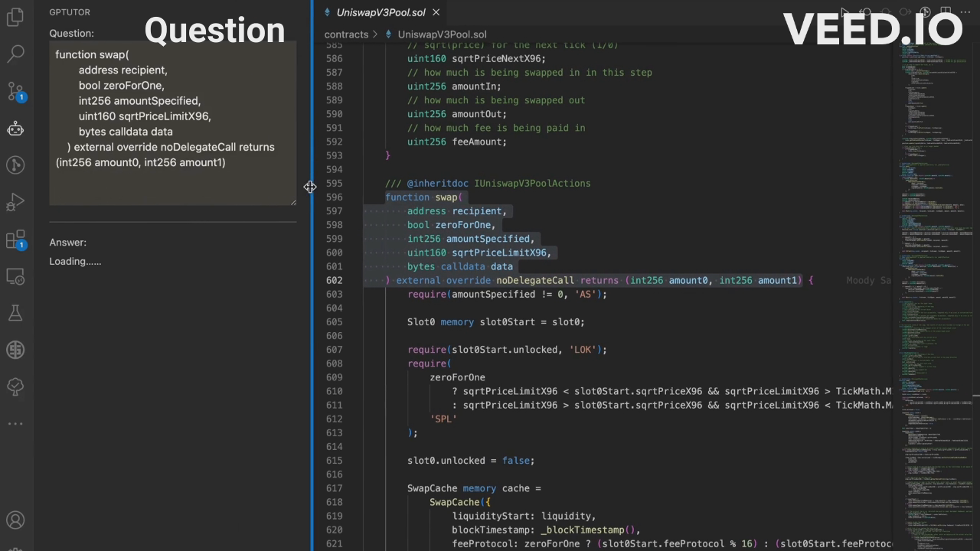Open editor More Actions ellipsis at top right
The width and height of the screenshot is (980, 551).
966,12
